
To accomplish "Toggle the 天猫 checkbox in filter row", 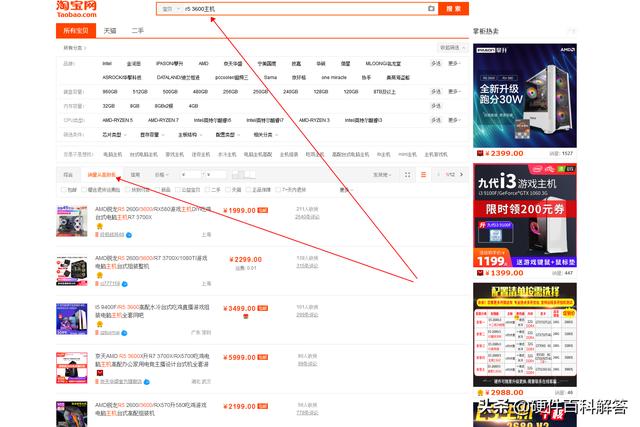I will pos(227,190).
